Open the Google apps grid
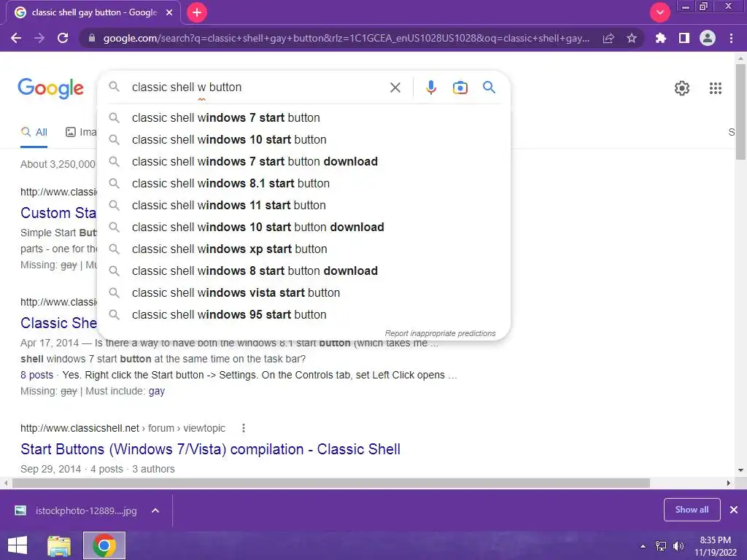Image resolution: width=747 pixels, height=560 pixels. point(715,88)
